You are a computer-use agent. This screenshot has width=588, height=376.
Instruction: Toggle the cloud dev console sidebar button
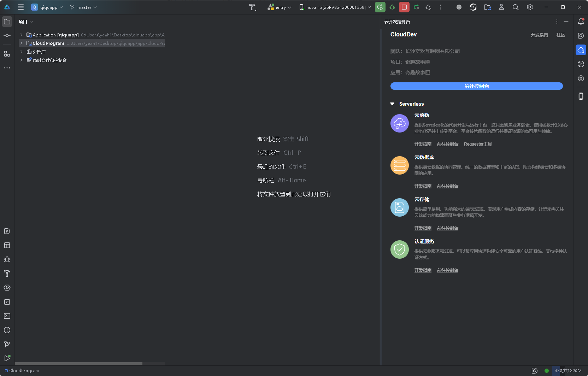[x=581, y=50]
